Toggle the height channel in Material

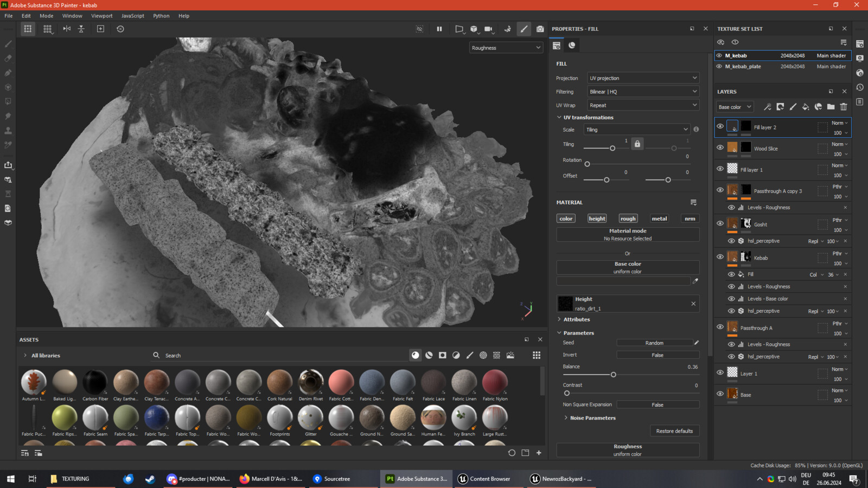[x=597, y=219]
